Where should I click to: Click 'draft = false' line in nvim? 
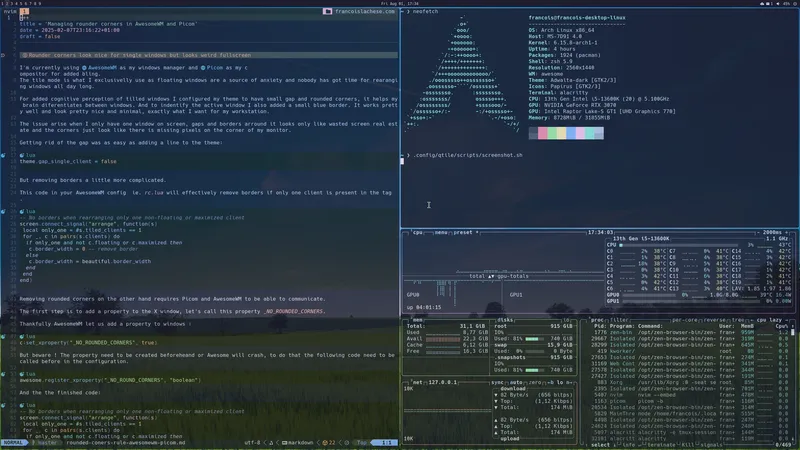(x=40, y=37)
